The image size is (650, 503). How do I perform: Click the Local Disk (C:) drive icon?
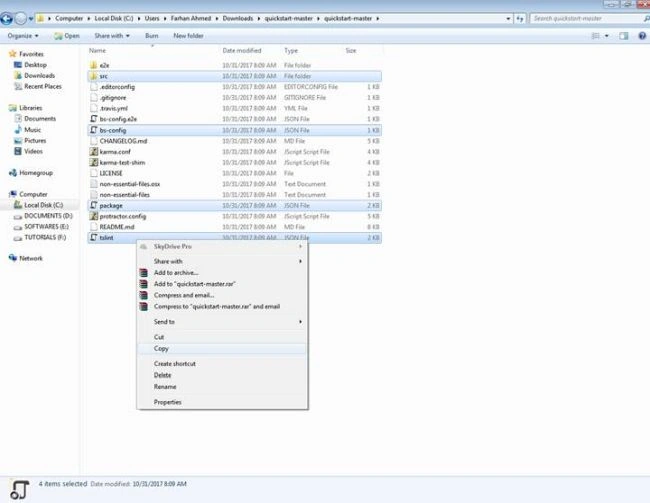pyautogui.click(x=18, y=205)
